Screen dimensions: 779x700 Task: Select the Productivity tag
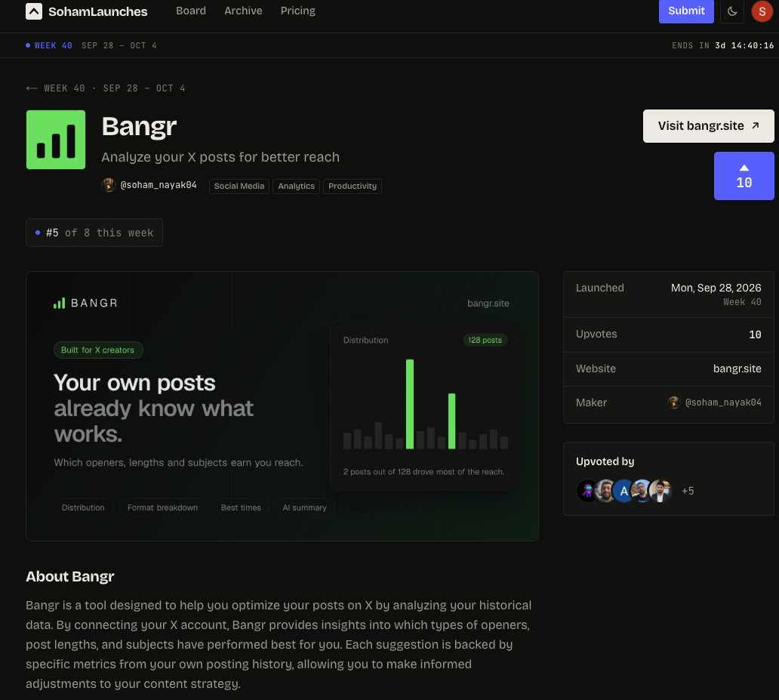pyautogui.click(x=353, y=186)
